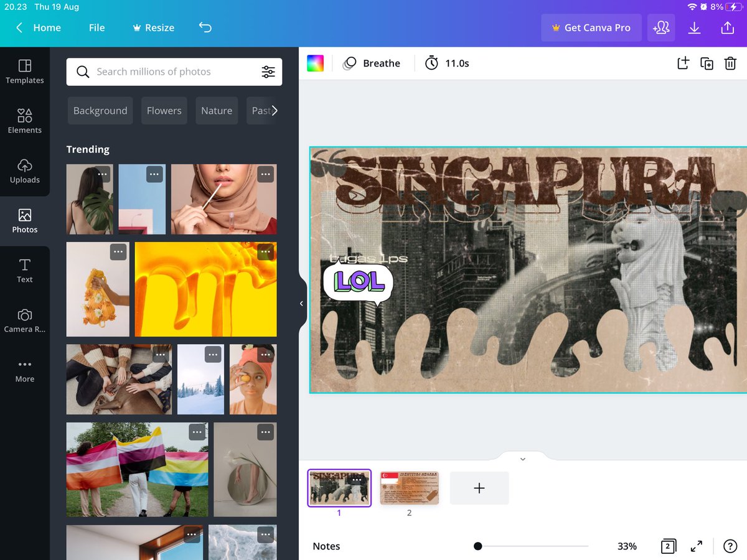Open options for snowy trees photo

213,355
